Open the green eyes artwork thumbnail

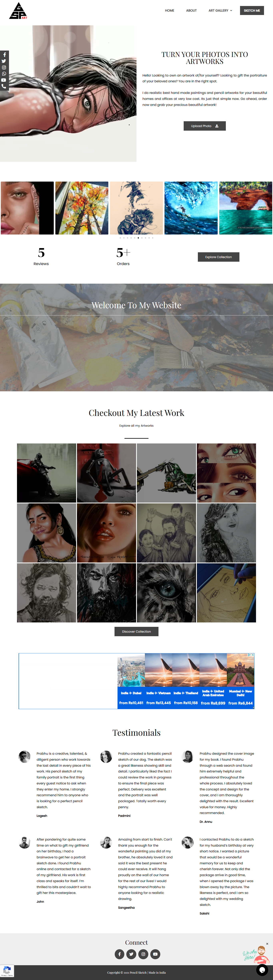[226, 473]
